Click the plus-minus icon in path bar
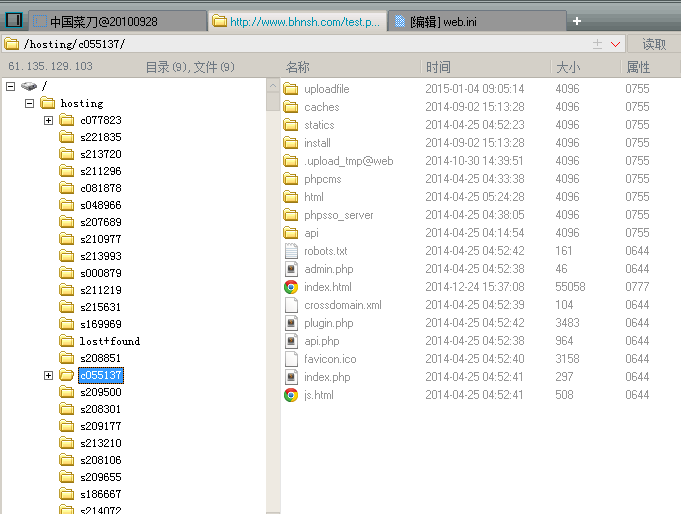The height and width of the screenshot is (514, 681). click(598, 44)
